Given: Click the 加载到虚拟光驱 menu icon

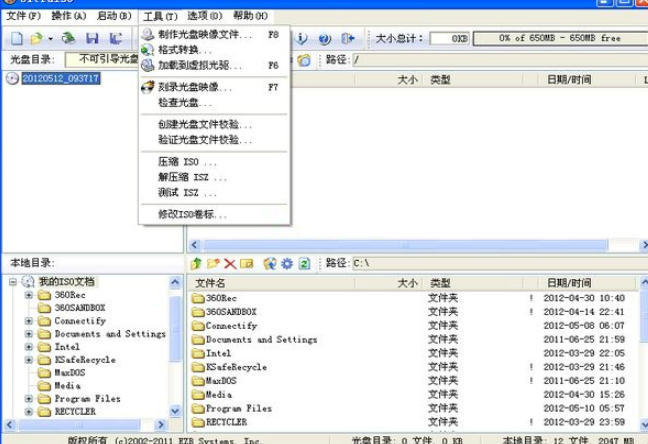Looking at the screenshot, I should tap(148, 65).
